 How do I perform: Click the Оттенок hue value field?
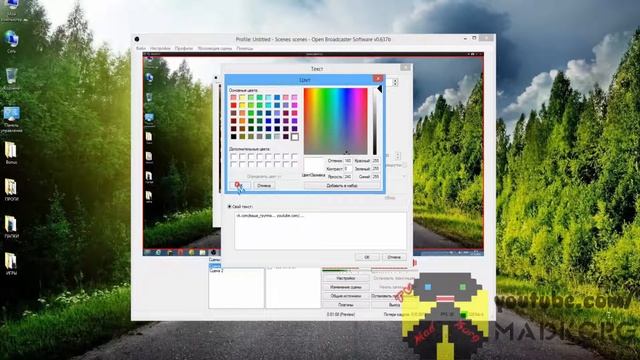pos(347,161)
